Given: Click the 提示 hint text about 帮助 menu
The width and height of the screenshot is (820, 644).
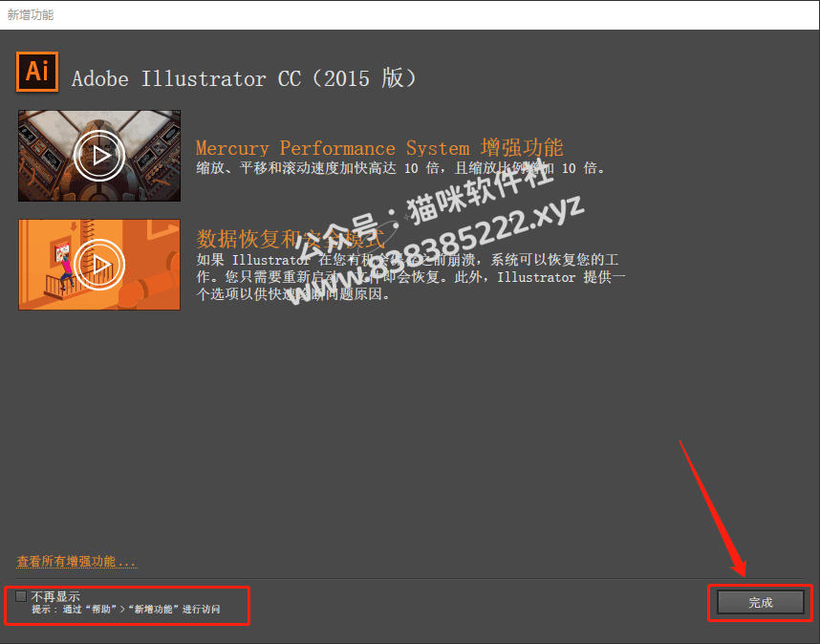Looking at the screenshot, I should pos(126,610).
